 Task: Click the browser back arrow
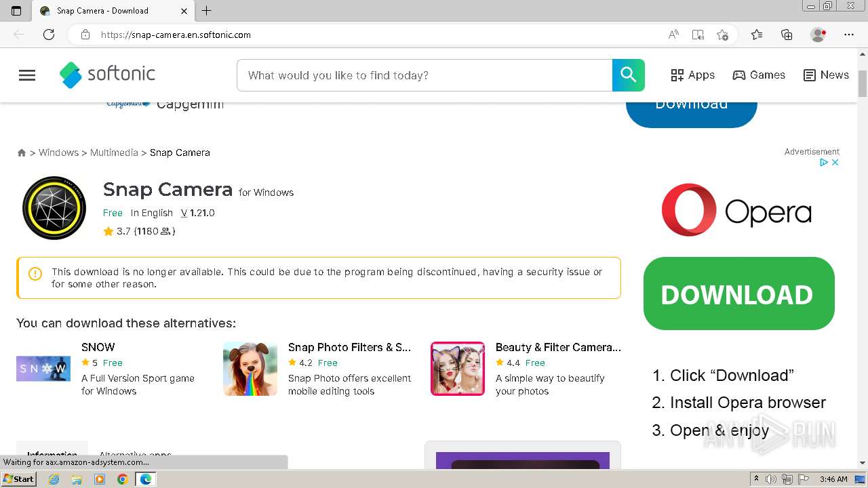click(x=19, y=35)
